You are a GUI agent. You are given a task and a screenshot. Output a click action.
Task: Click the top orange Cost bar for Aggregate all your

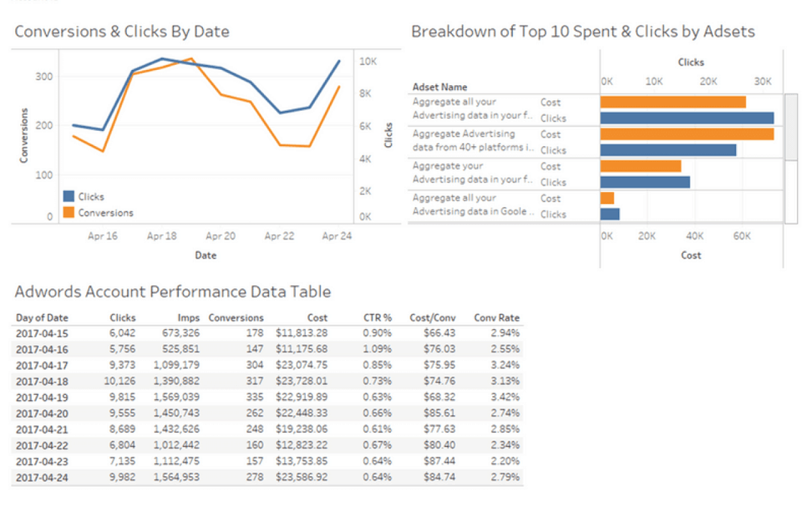click(671, 100)
